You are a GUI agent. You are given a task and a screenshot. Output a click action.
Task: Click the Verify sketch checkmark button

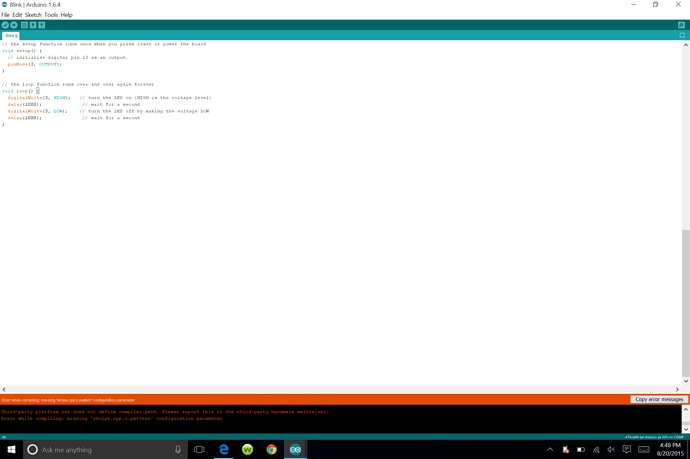[5, 25]
